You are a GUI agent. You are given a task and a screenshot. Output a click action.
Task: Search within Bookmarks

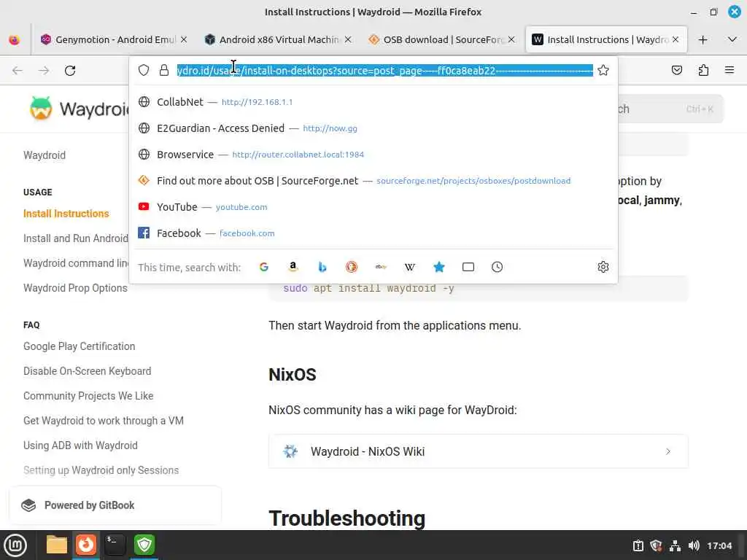click(x=438, y=267)
